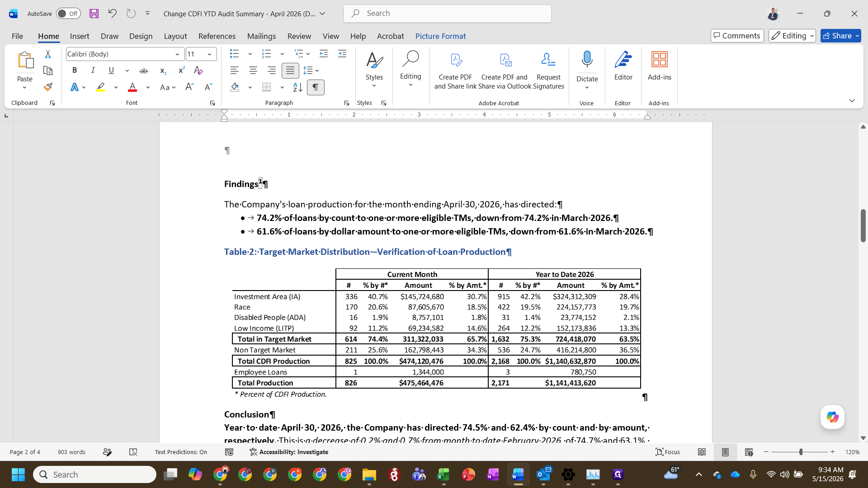Screen dimensions: 868x488
Task: Toggle Text Predictions status setting
Action: pyautogui.click(x=181, y=452)
